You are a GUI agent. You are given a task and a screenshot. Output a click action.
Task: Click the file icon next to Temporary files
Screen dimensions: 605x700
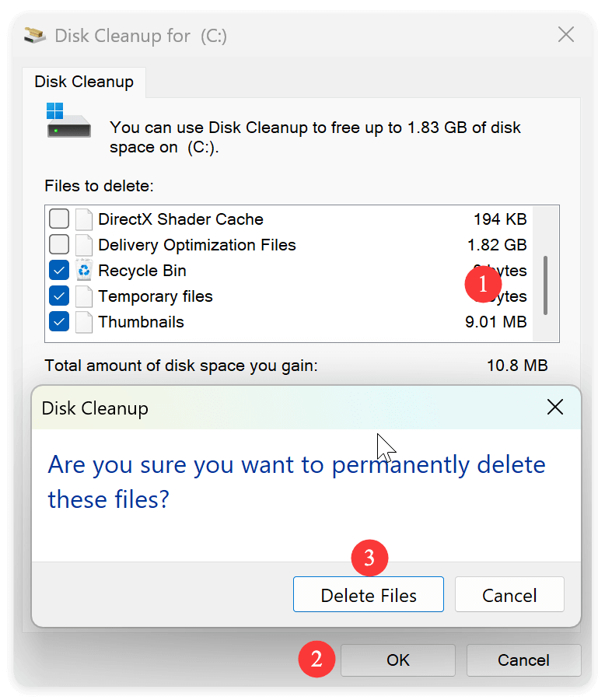[86, 296]
